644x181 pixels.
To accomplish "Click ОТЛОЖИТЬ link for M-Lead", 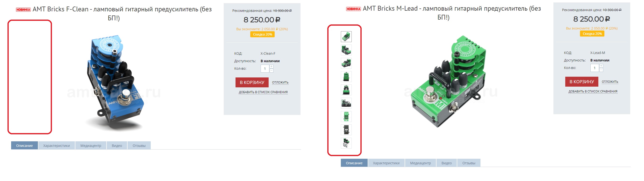I will 610,82.
